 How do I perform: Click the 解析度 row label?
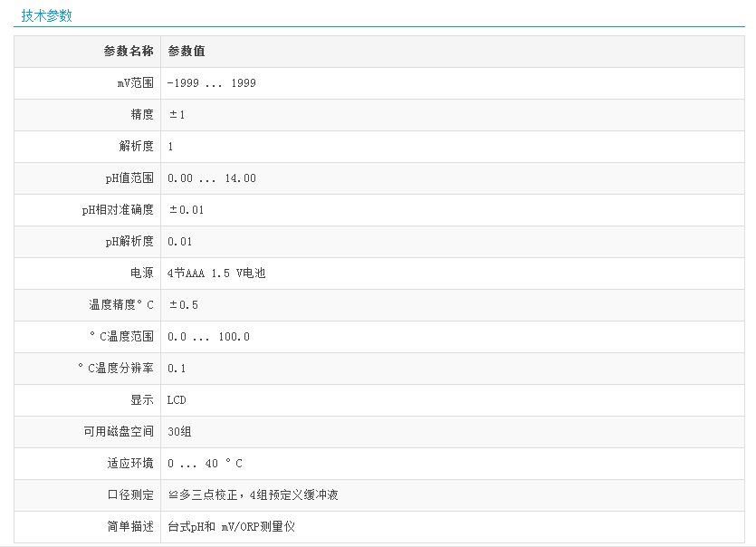(136, 147)
